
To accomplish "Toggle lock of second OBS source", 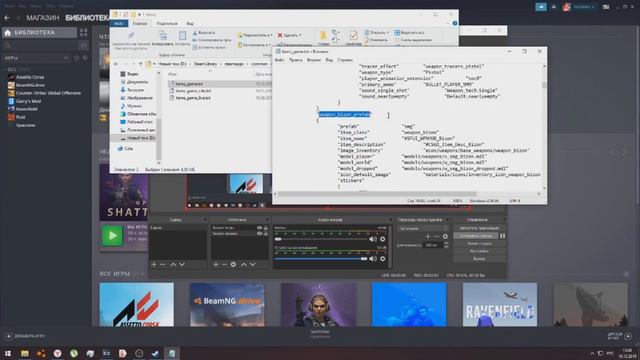I will 266,233.
